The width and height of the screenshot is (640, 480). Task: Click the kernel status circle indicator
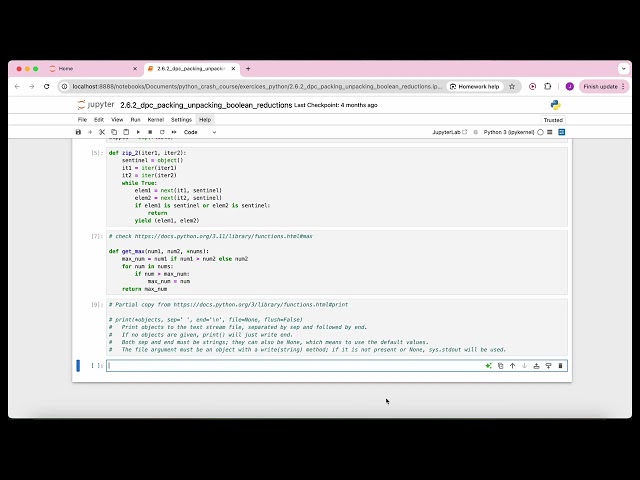click(540, 132)
